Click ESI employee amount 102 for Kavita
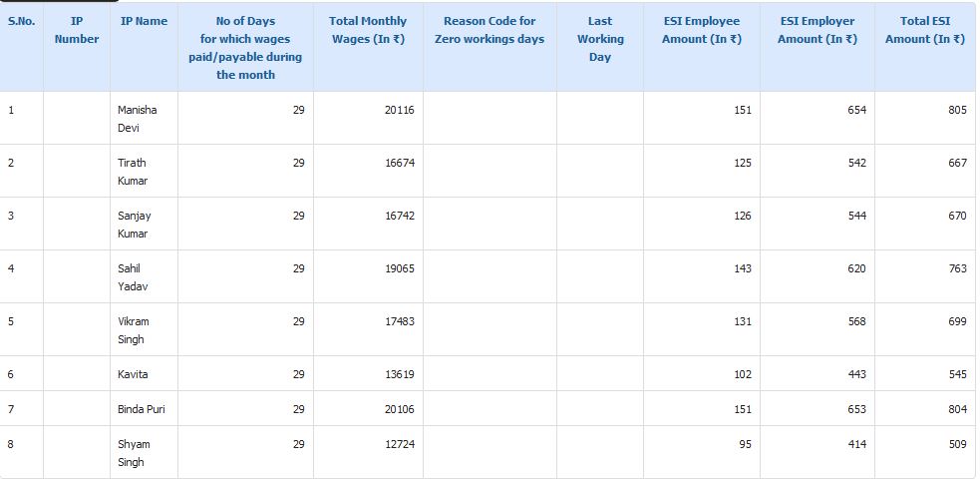 point(743,374)
